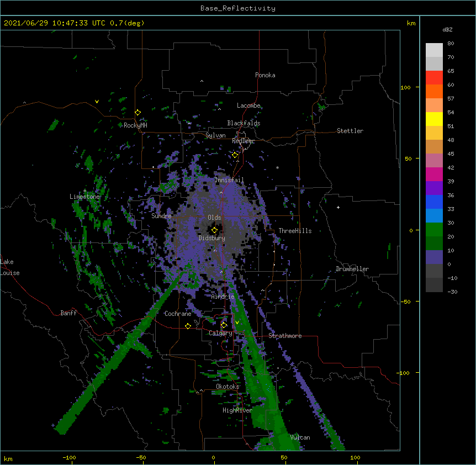
Task: Click the yellow radar site marker near Olds
Action: click(214, 230)
